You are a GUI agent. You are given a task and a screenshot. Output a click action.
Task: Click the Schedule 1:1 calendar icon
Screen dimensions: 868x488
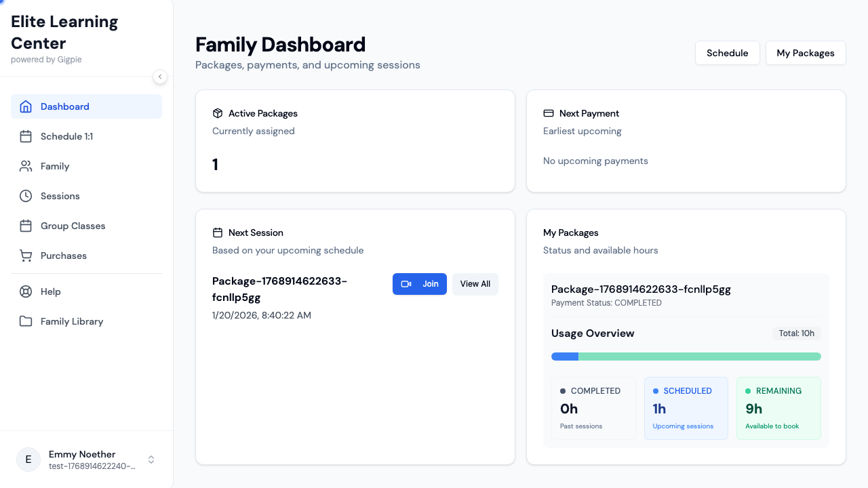click(26, 136)
